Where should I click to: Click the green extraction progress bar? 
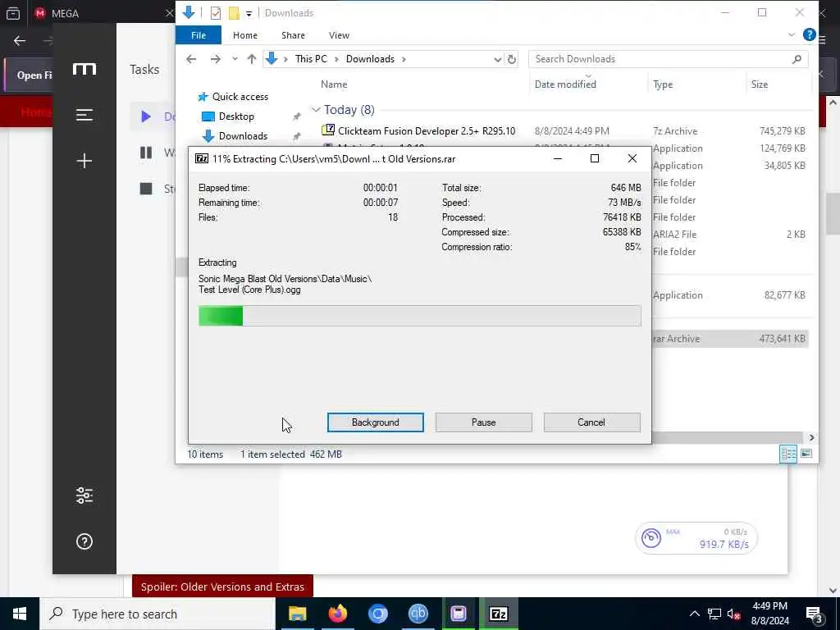tap(419, 316)
